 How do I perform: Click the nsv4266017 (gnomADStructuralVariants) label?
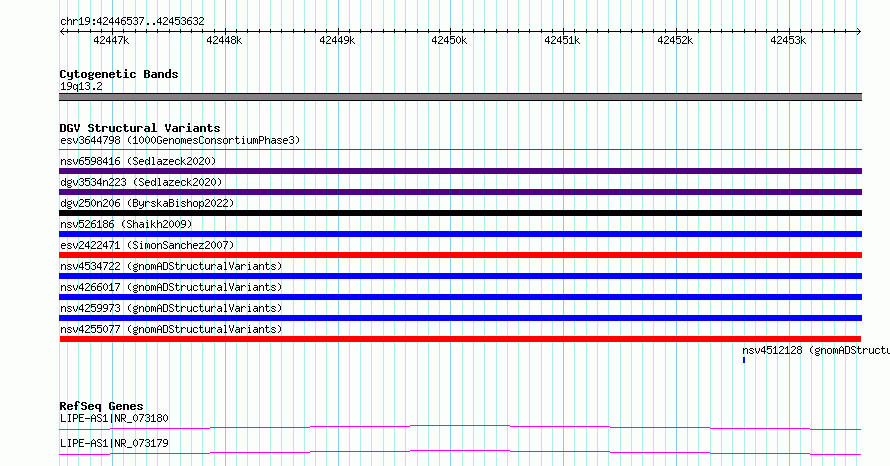click(171, 287)
